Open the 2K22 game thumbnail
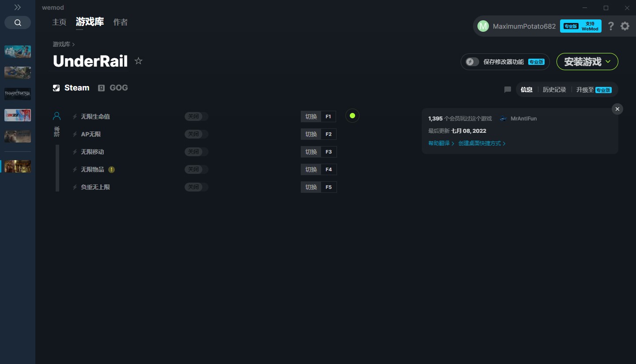Viewport: 636px width, 364px height. pos(18,115)
